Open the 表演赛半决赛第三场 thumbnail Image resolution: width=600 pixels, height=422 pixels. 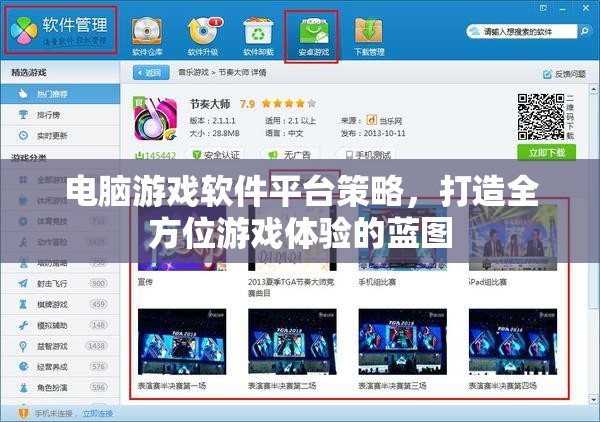pos(403,342)
